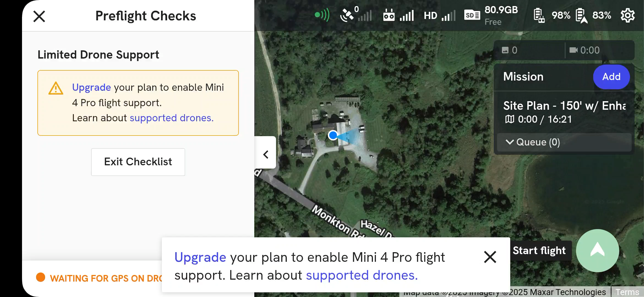Click the Add mission button
644x297 pixels.
[x=611, y=77]
